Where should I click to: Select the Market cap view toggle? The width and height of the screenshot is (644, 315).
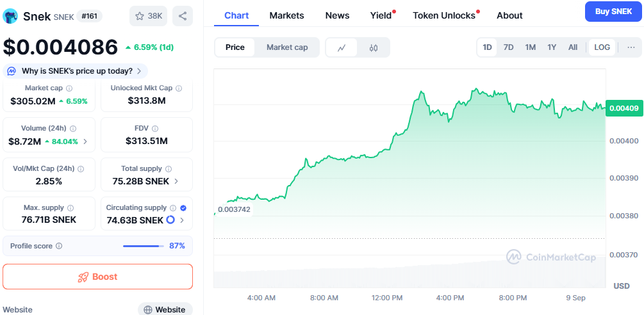(x=287, y=47)
